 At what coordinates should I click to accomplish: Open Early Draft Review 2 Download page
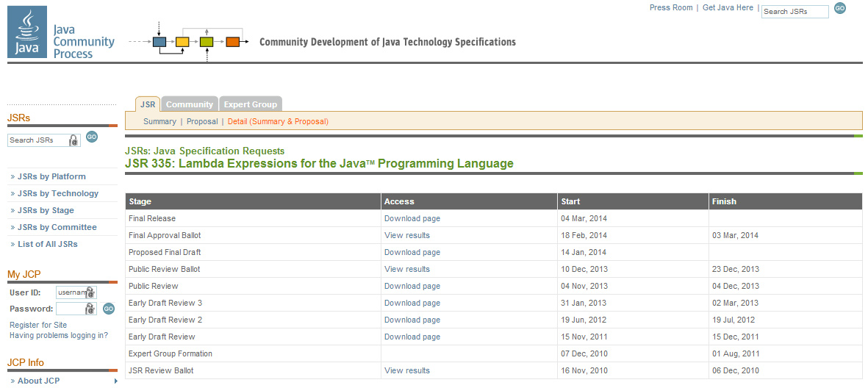tap(412, 320)
